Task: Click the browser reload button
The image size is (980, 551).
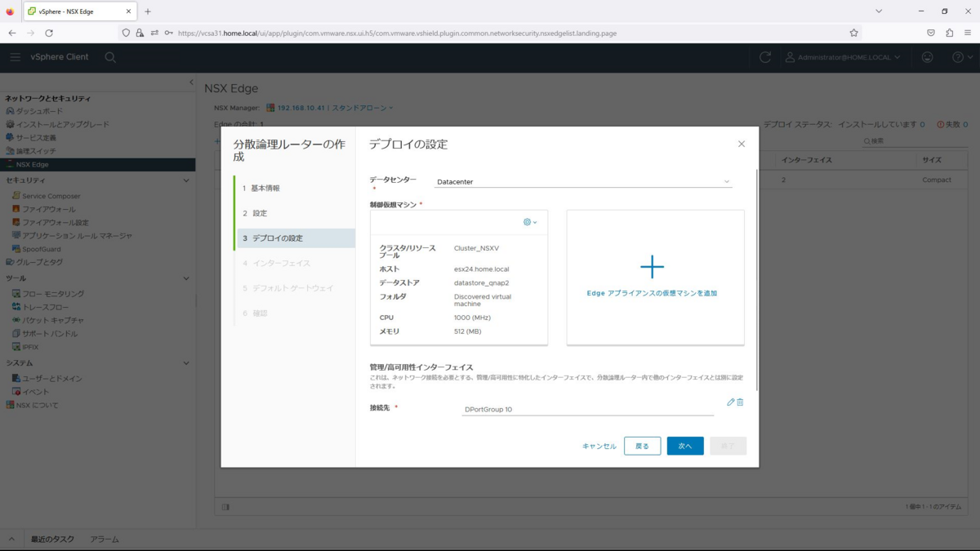Action: tap(49, 33)
